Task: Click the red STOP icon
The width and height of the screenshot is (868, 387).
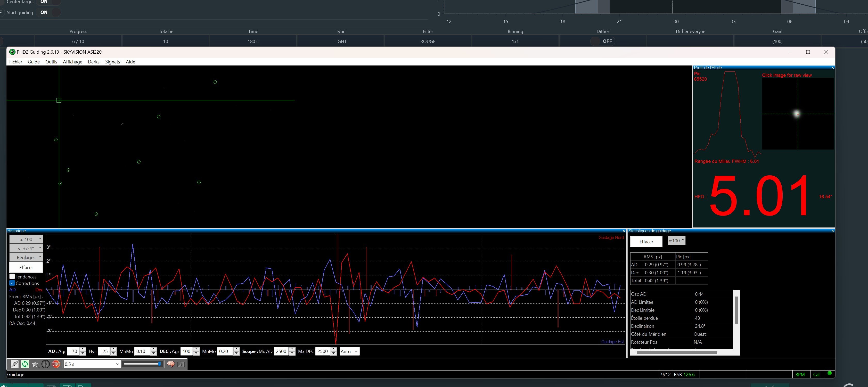Action: (56, 364)
